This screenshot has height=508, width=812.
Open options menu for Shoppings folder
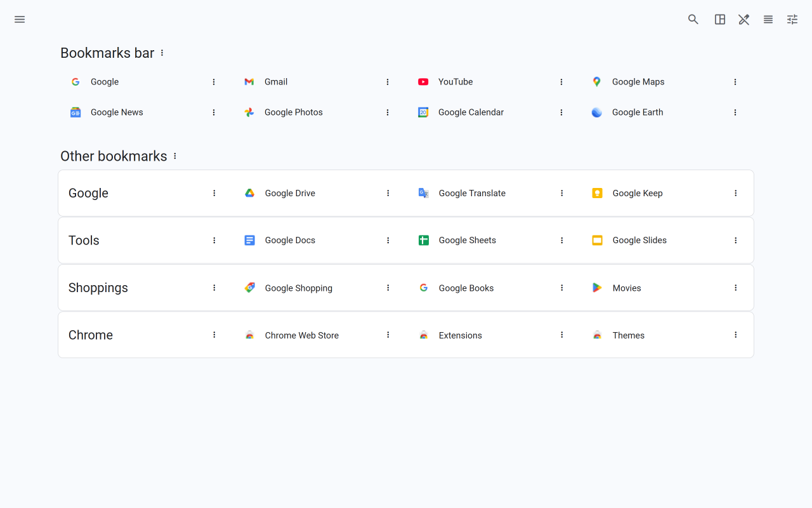(214, 288)
